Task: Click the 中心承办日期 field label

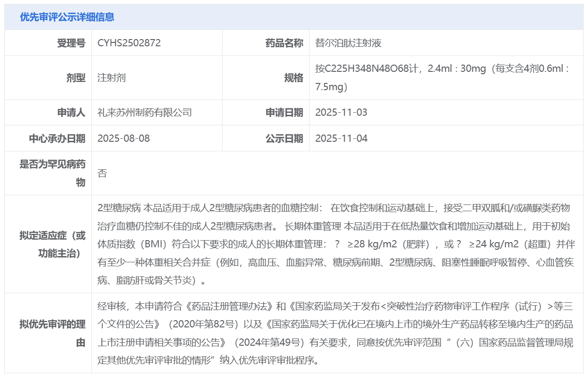Action: pos(57,138)
